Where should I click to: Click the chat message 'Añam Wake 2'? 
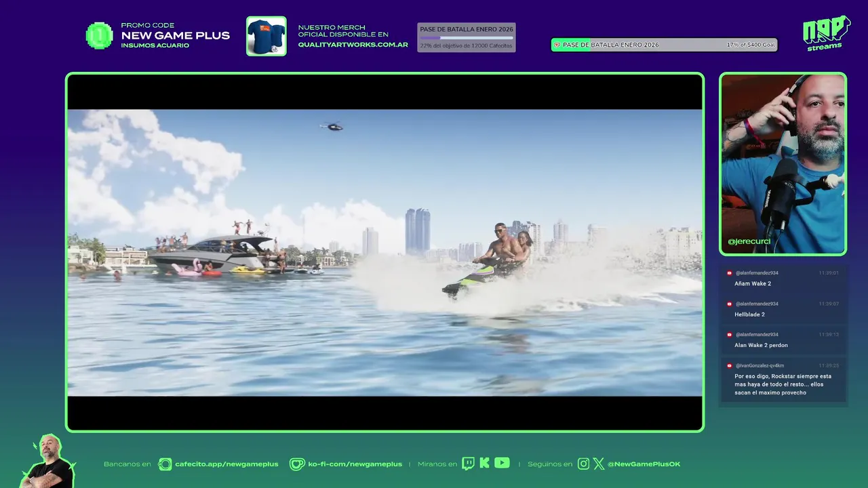click(753, 284)
